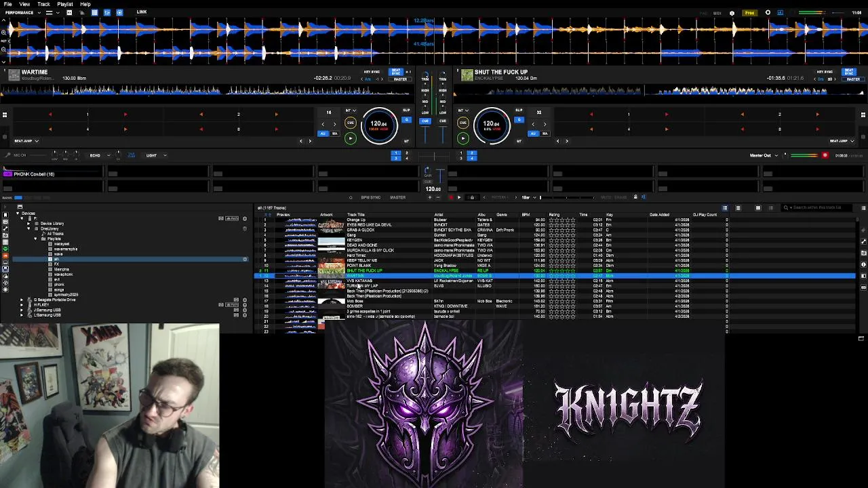This screenshot has height=488, width=868.
Task: Click deck 2 album artwork thumbnail
Action: (467, 75)
